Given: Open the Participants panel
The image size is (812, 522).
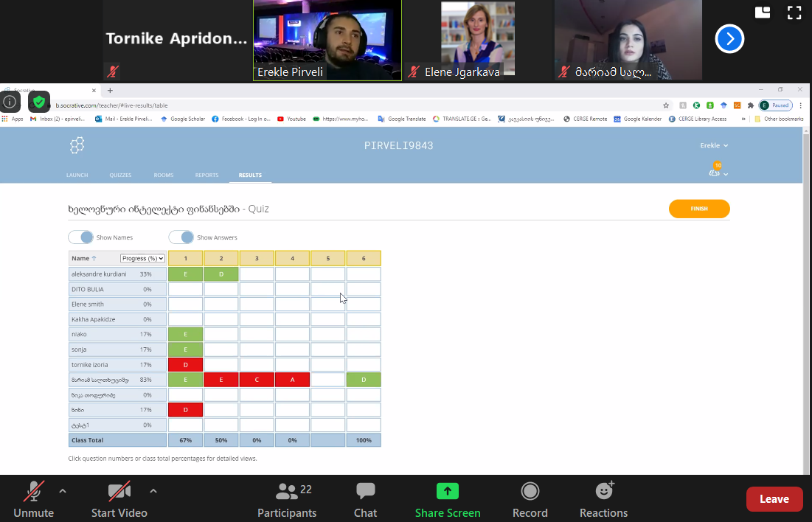Looking at the screenshot, I should 286,492.
